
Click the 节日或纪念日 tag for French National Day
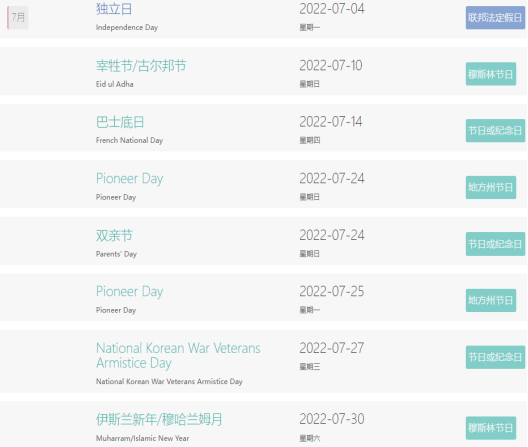495,130
